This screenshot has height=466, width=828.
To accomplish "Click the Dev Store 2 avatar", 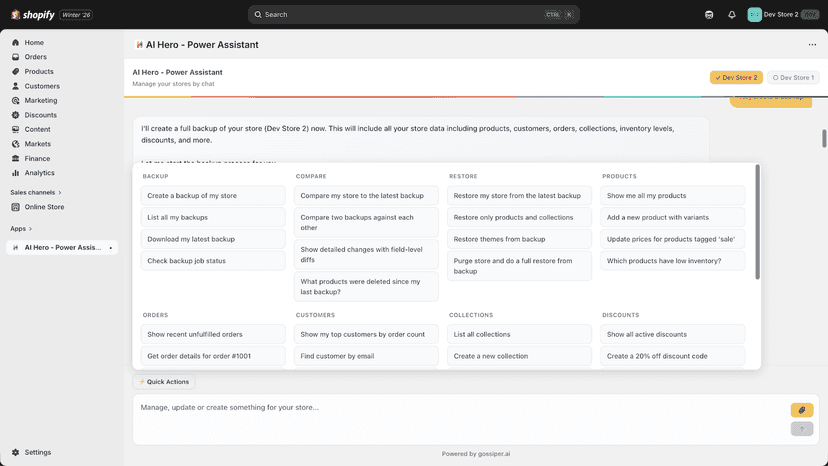I will click(754, 15).
